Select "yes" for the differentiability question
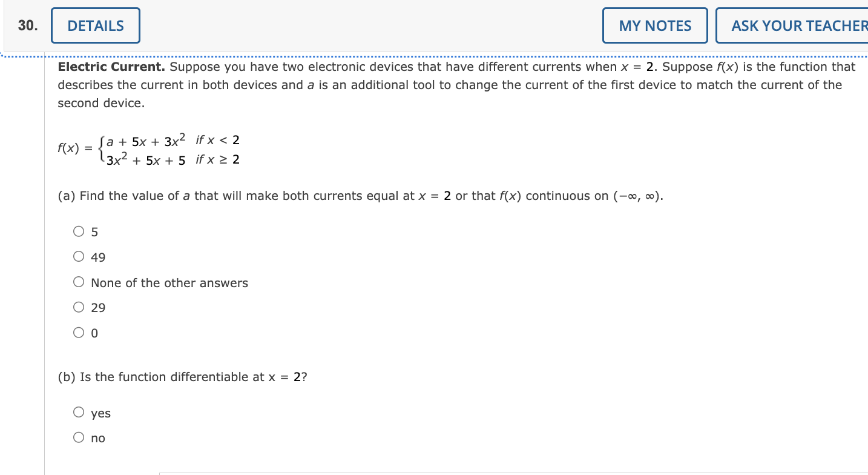This screenshot has width=868, height=475. tap(79, 411)
